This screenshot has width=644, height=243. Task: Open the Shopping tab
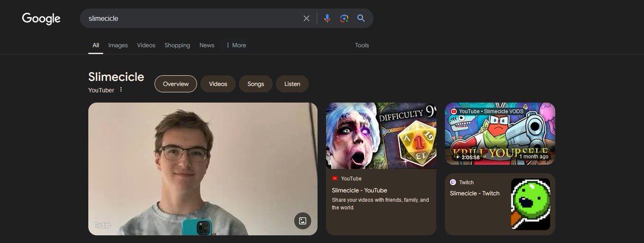[x=177, y=45]
